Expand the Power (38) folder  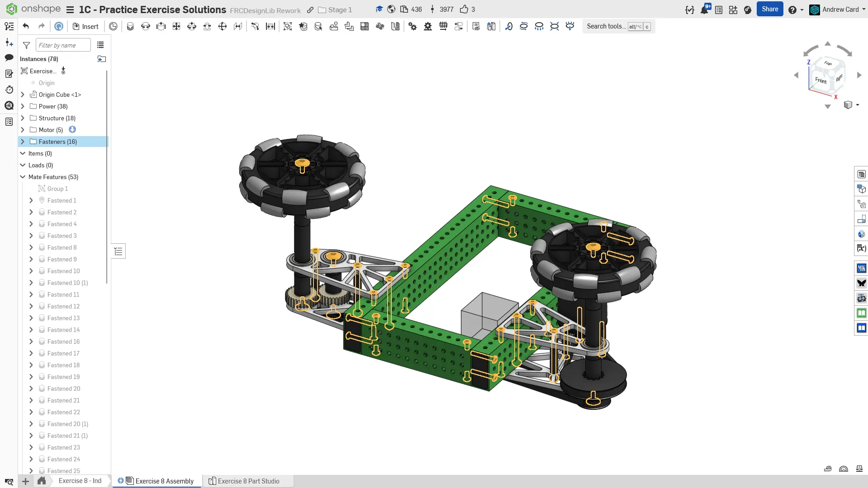[x=23, y=106]
